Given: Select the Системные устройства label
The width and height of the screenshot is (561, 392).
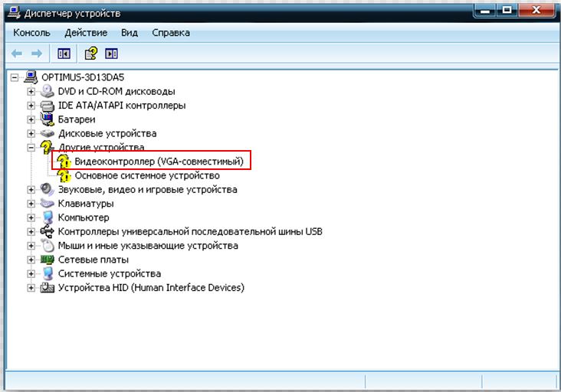Looking at the screenshot, I should [x=110, y=274].
